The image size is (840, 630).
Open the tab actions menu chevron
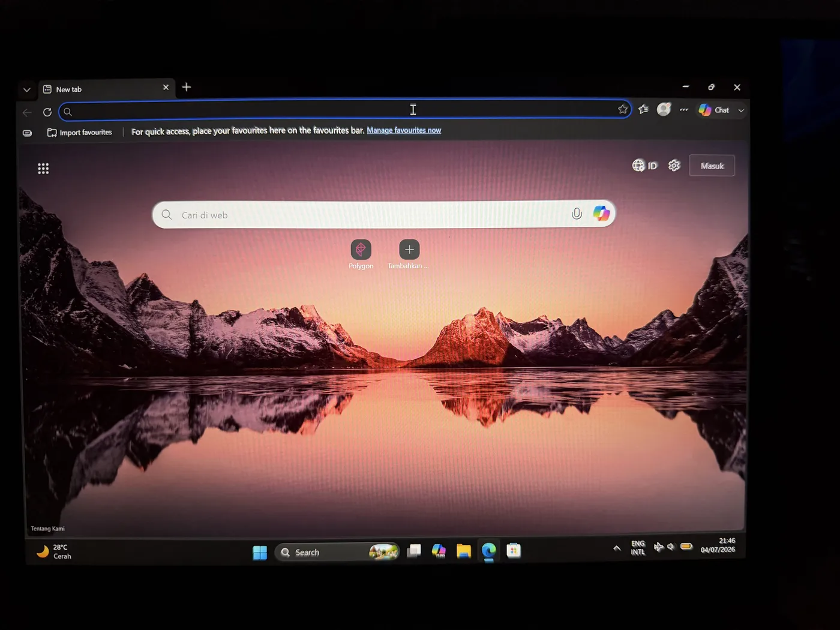coord(26,90)
